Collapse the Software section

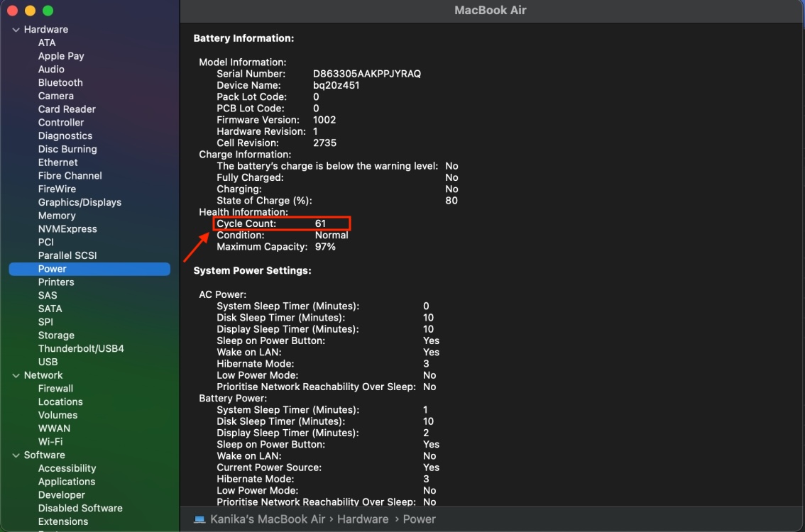16,455
